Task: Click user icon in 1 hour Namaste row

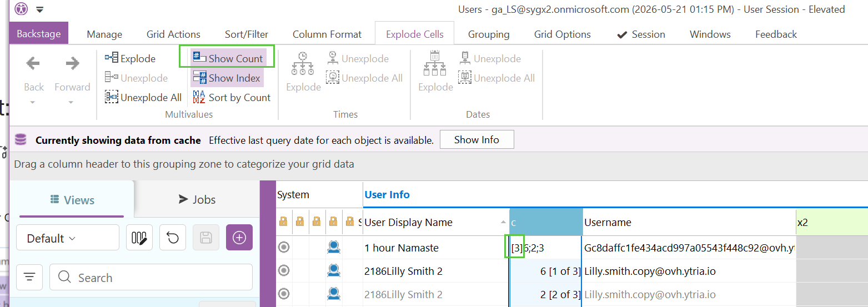Action: (334, 248)
